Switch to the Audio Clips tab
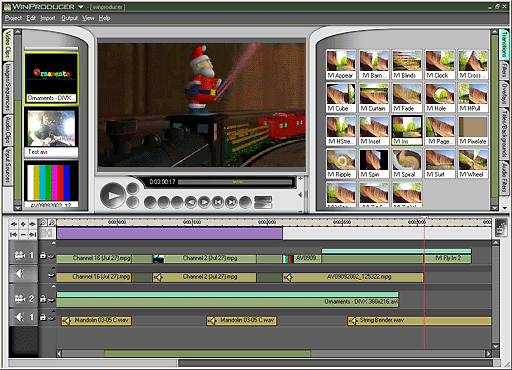This screenshot has height=370, width=512. [x=8, y=130]
